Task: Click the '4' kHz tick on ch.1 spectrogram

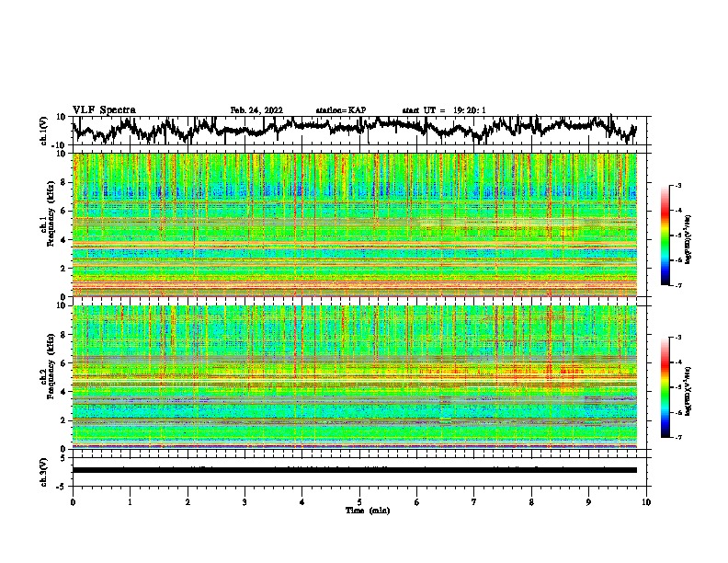Action: (x=64, y=240)
